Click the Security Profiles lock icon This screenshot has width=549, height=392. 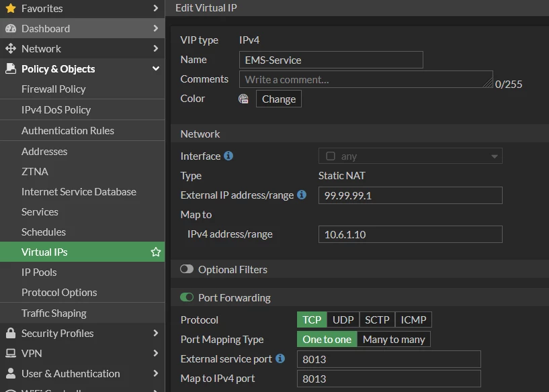11,333
